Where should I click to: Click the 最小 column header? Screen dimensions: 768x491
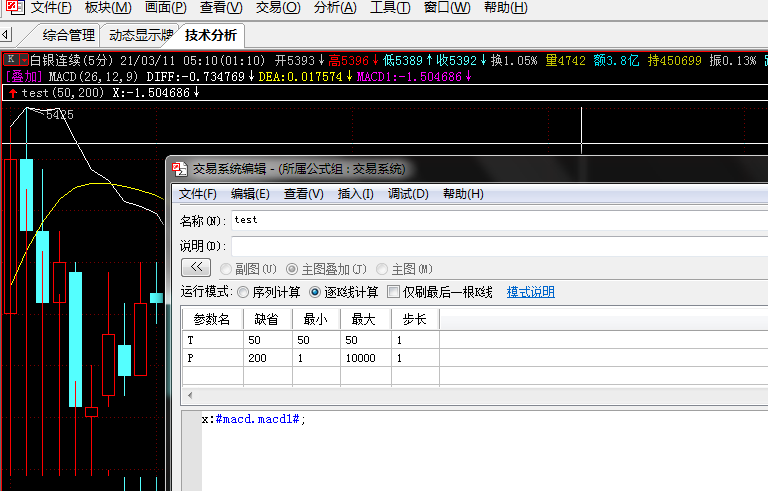[316, 319]
